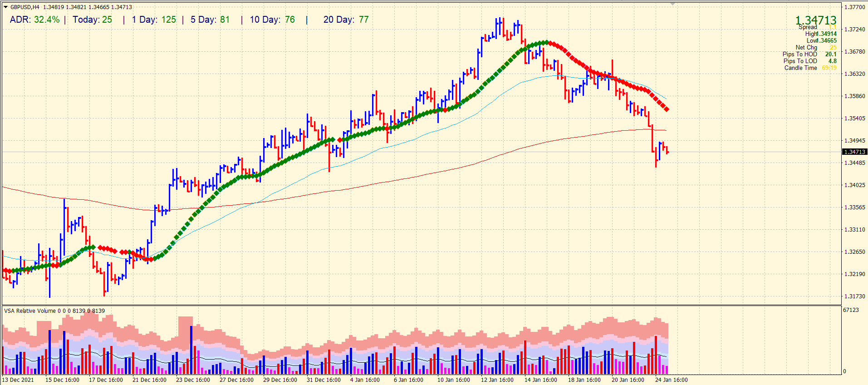Click the 1.31730 price axis label

coord(854,296)
